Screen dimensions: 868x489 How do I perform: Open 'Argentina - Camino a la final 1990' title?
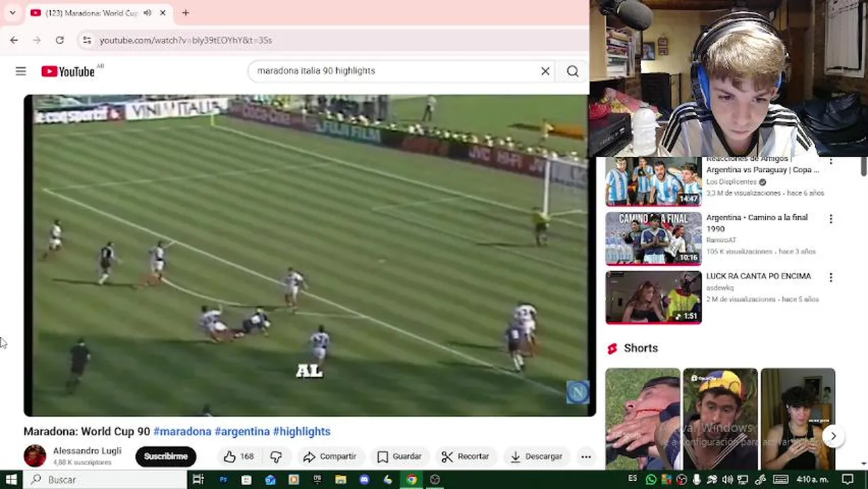[x=757, y=223]
